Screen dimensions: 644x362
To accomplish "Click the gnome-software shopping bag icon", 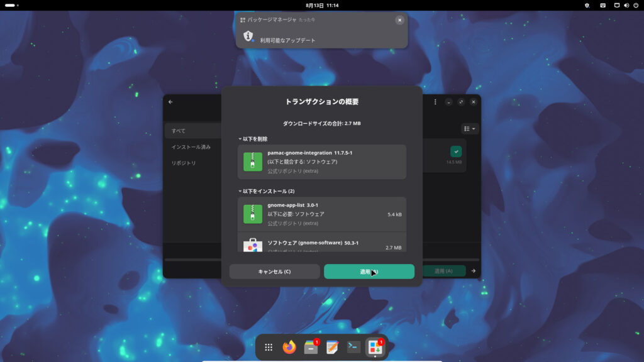I will coord(253,245).
